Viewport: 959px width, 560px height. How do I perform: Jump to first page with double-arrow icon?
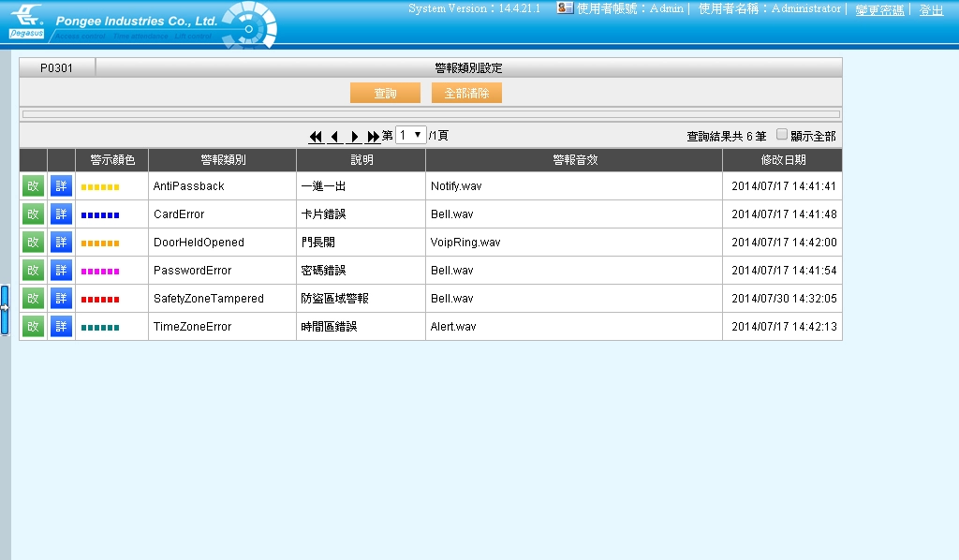click(315, 136)
